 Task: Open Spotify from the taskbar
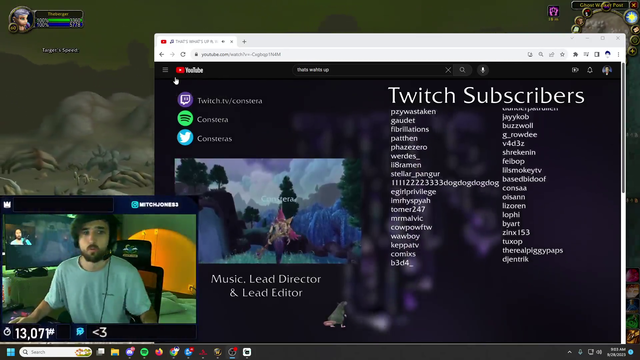tap(144, 352)
